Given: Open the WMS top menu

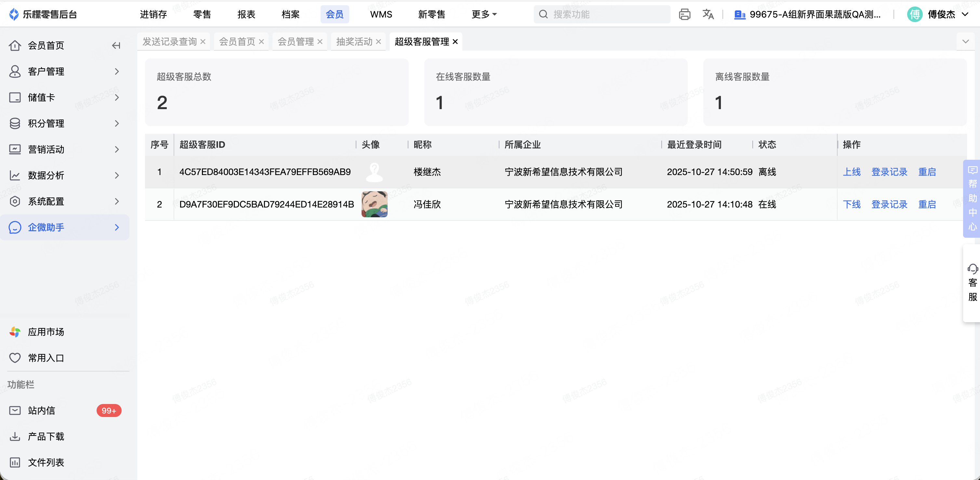Looking at the screenshot, I should coord(381,14).
